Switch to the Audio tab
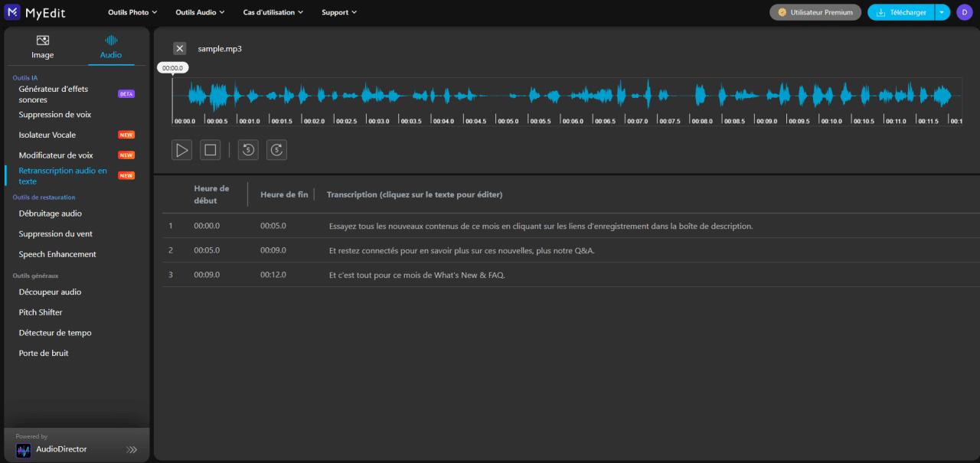 (111, 47)
